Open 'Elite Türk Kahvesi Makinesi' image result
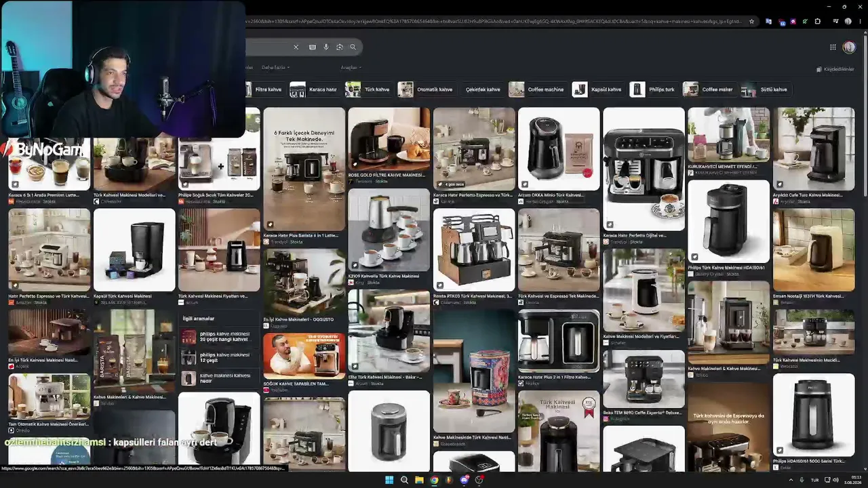868x488 pixels. click(389, 331)
